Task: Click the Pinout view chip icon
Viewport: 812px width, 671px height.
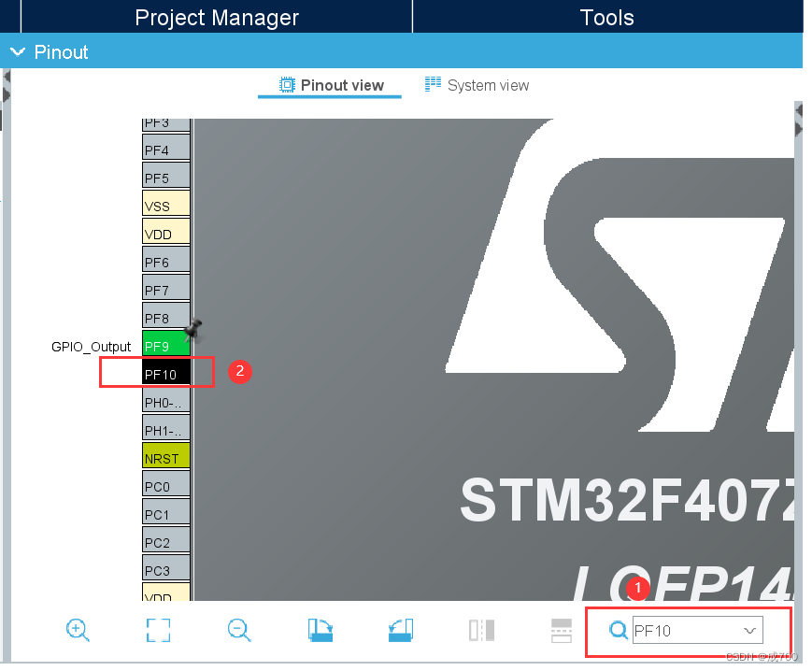Action: click(x=287, y=84)
